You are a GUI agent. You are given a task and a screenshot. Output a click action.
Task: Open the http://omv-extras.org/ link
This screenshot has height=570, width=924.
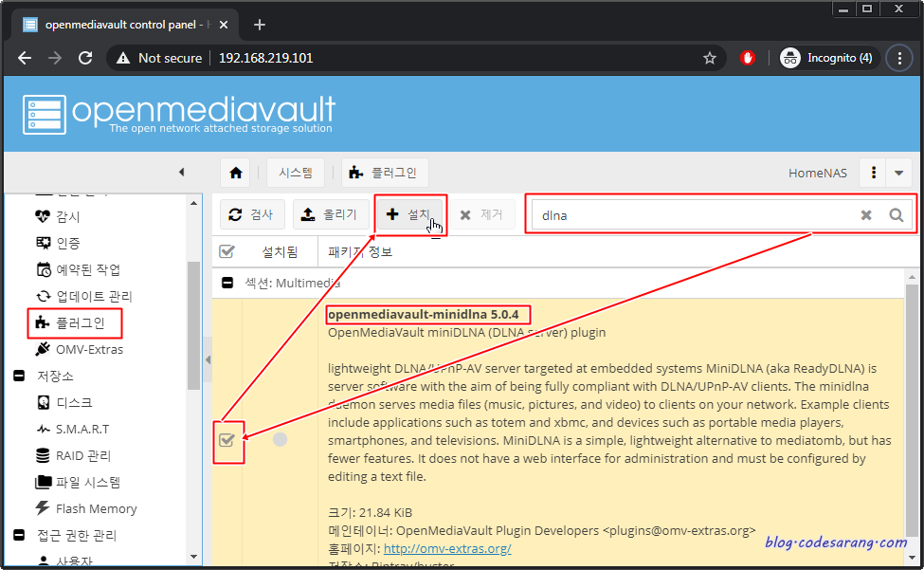tap(447, 549)
